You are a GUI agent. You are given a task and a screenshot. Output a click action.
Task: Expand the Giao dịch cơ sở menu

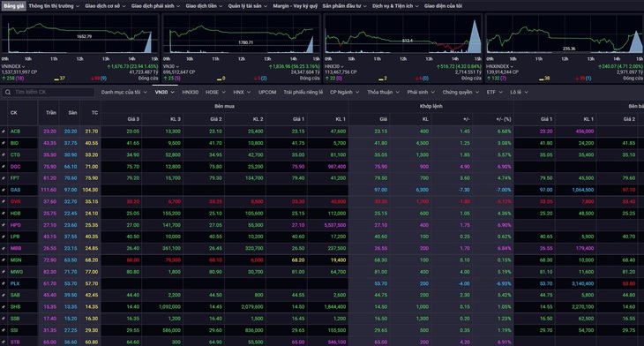tap(105, 6)
